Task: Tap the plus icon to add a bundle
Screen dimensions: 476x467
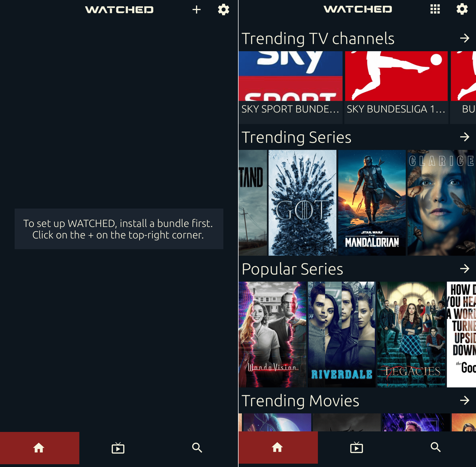Action: [x=196, y=10]
